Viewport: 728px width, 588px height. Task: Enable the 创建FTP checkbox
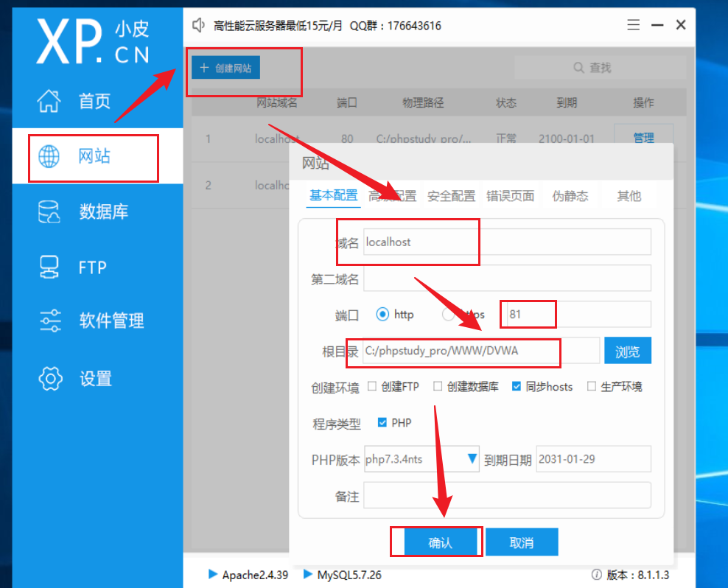372,386
